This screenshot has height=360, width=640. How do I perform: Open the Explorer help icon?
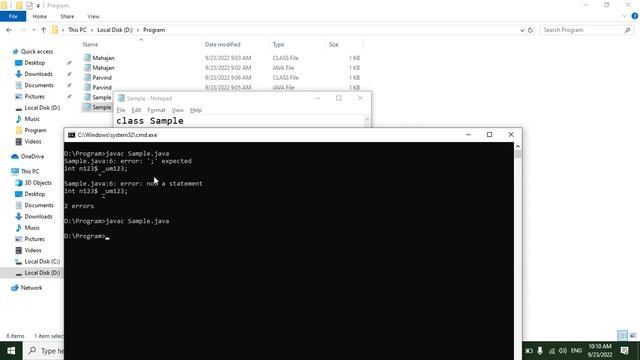coord(635,16)
